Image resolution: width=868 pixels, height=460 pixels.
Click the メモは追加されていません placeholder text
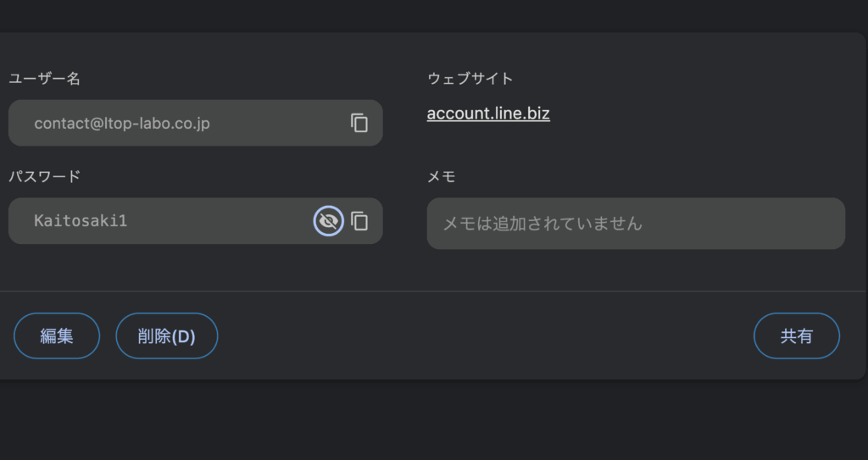[542, 224]
